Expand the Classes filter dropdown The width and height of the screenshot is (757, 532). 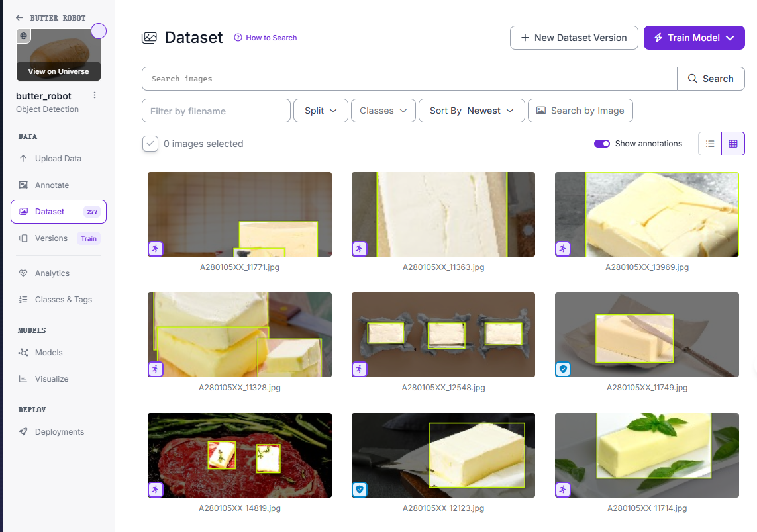point(383,111)
